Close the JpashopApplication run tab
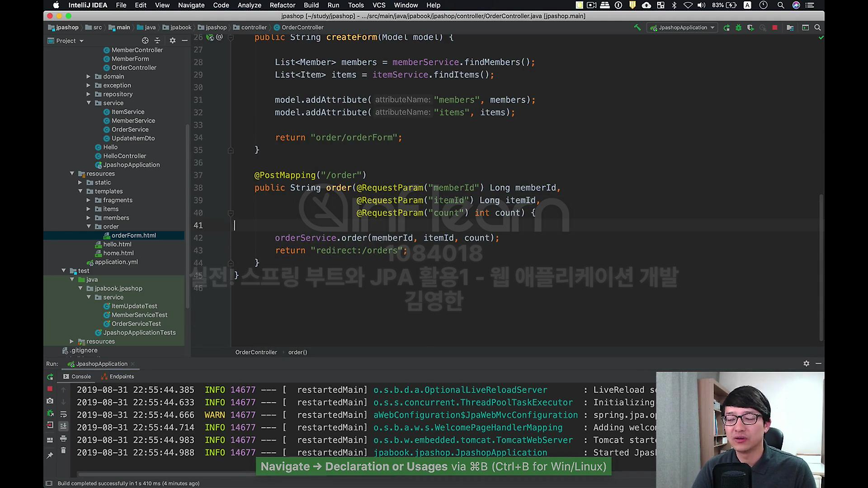 132,364
